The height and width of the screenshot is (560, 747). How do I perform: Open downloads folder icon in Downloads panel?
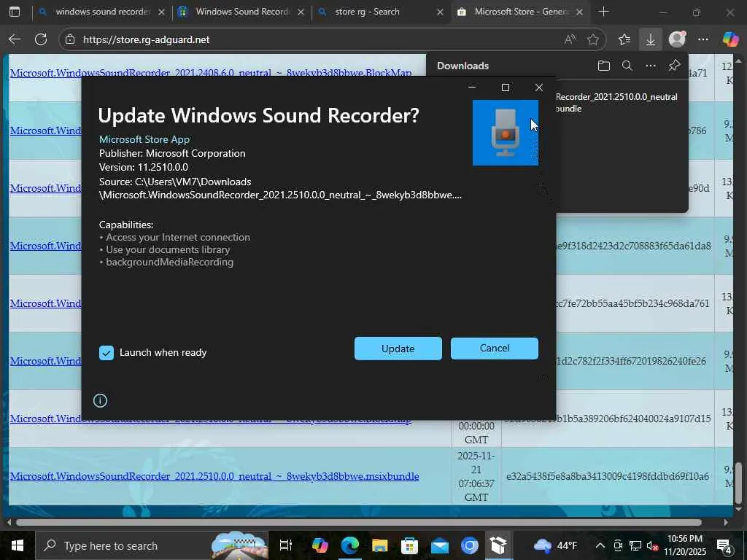click(603, 66)
